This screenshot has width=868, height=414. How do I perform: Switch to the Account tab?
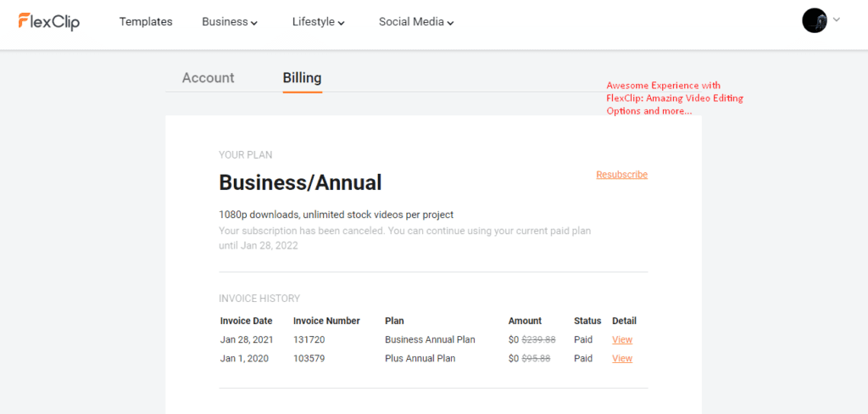pyautogui.click(x=208, y=78)
